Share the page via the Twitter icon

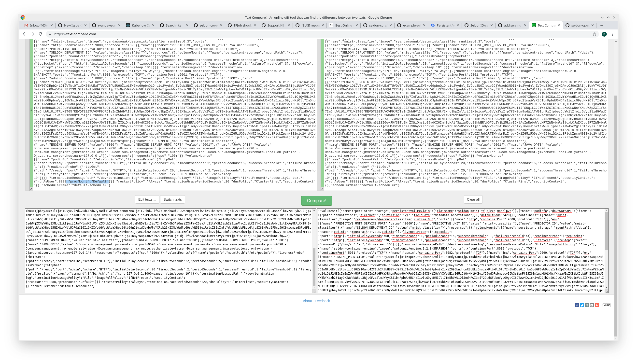pyautogui.click(x=582, y=306)
